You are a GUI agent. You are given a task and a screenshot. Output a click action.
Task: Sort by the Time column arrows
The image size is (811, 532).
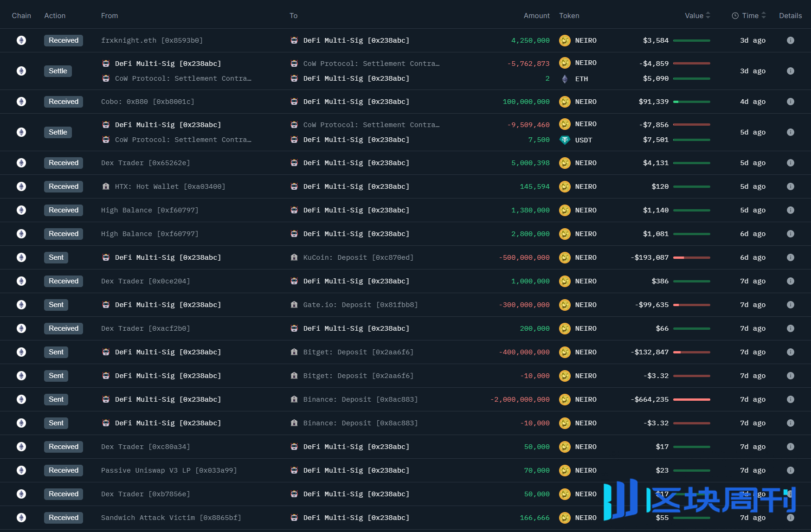pos(764,15)
